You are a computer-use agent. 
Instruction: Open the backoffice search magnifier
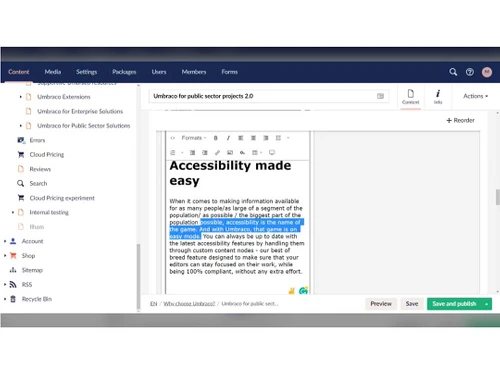[x=453, y=72]
